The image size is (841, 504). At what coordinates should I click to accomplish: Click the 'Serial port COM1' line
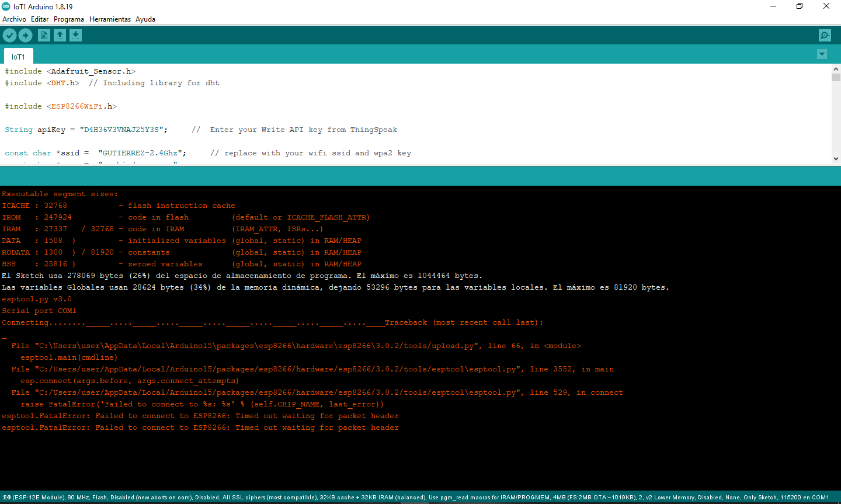pos(39,311)
